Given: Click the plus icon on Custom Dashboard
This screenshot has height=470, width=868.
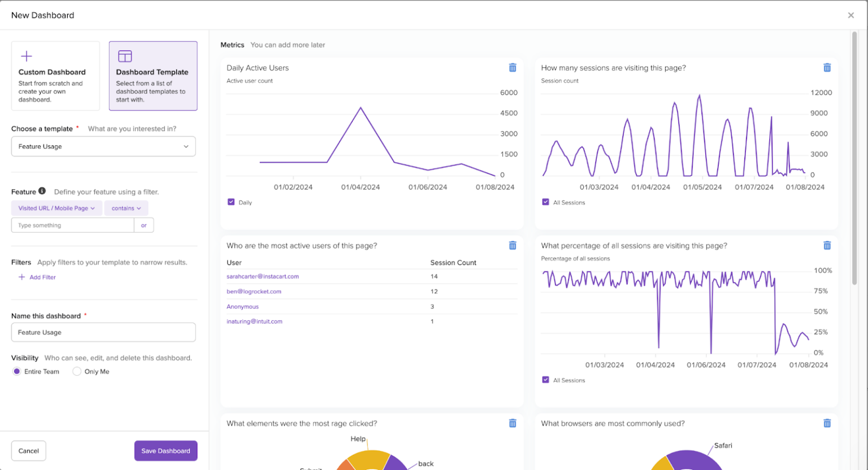Looking at the screenshot, I should coord(26,56).
